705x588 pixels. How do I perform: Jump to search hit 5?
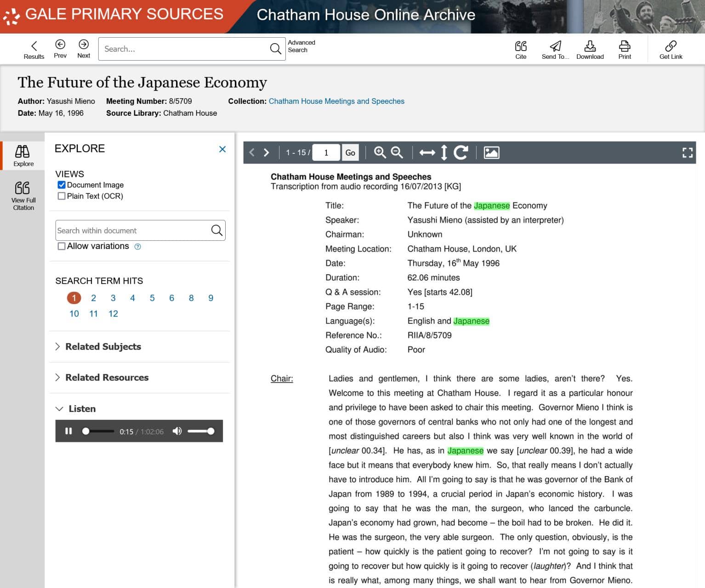pos(152,298)
